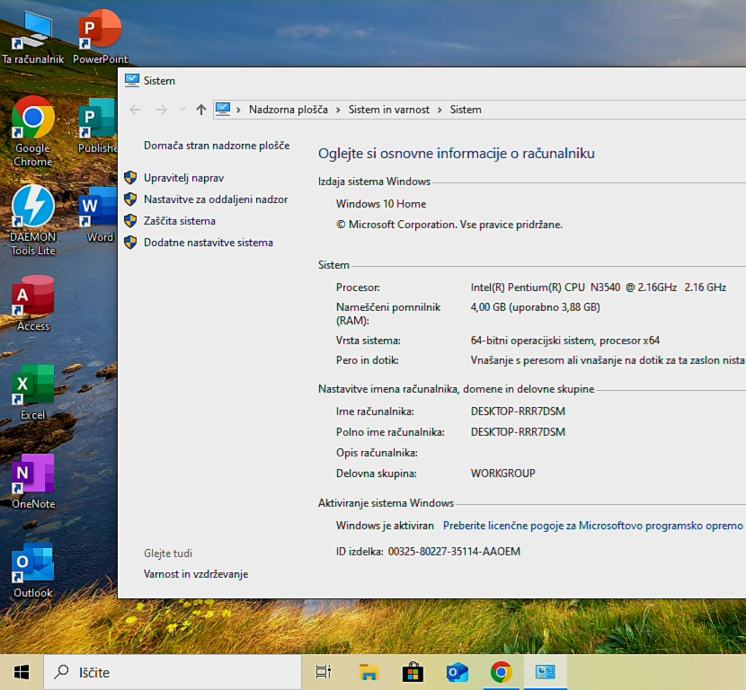The image size is (746, 690).
Task: Open Task View on the taskbar
Action: [324, 672]
